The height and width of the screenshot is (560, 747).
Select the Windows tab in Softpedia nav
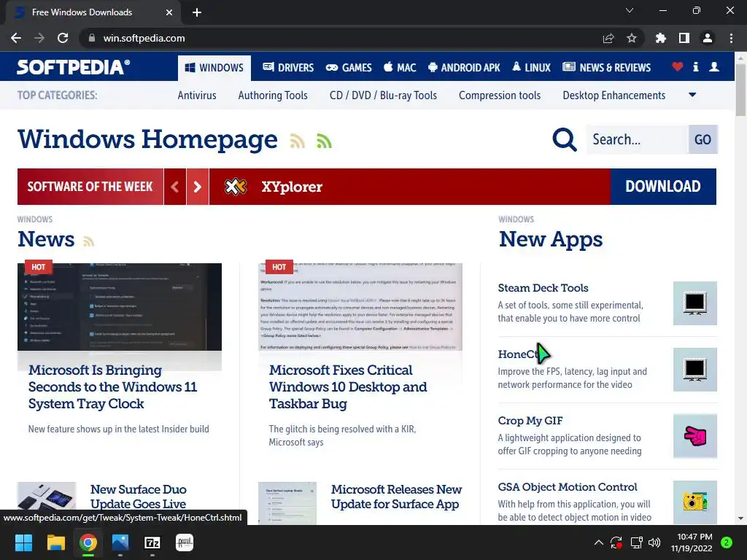(214, 68)
